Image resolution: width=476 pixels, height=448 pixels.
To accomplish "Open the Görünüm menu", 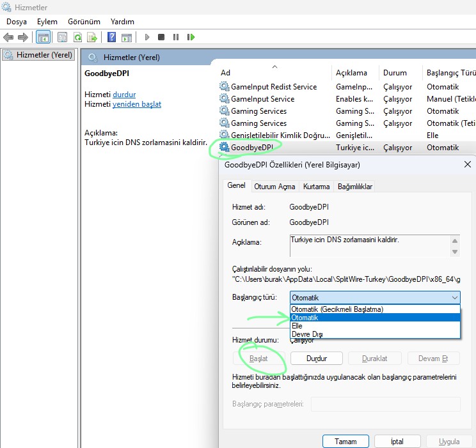I will tap(84, 22).
